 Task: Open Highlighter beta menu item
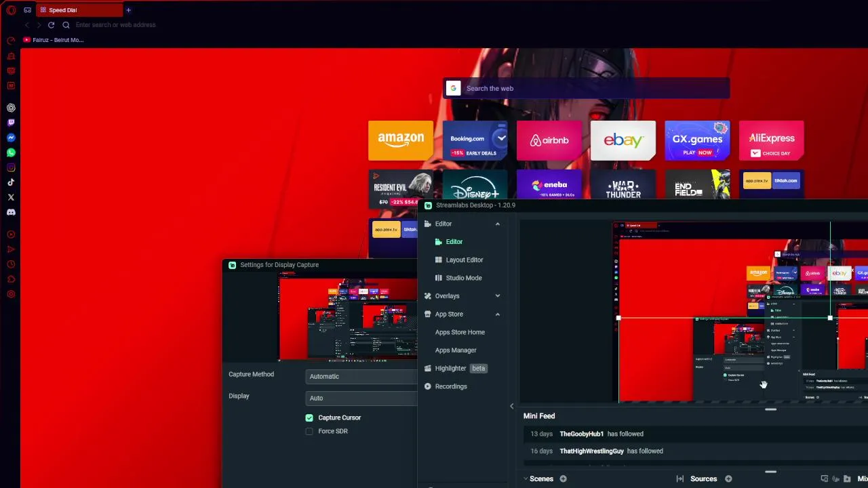tap(456, 369)
